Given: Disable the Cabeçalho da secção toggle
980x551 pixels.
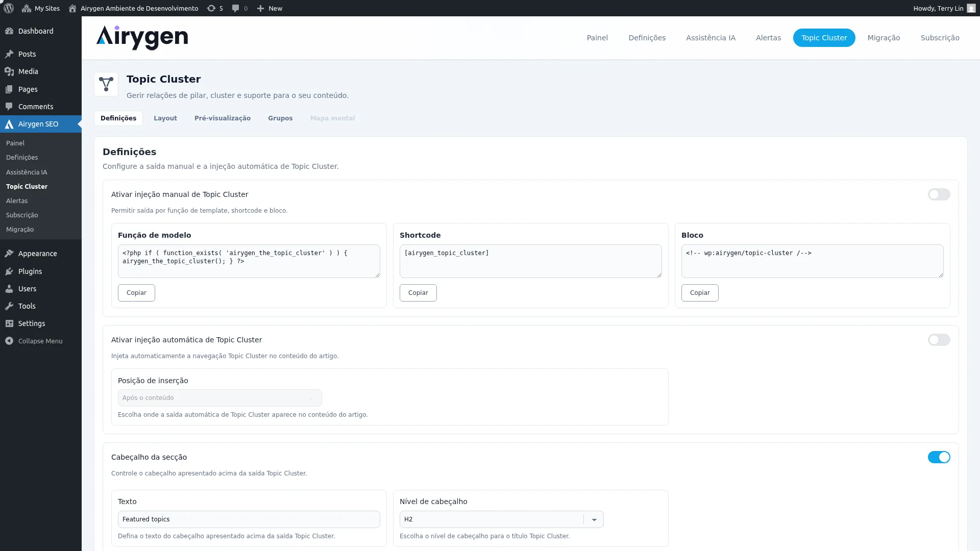Looking at the screenshot, I should click(939, 457).
